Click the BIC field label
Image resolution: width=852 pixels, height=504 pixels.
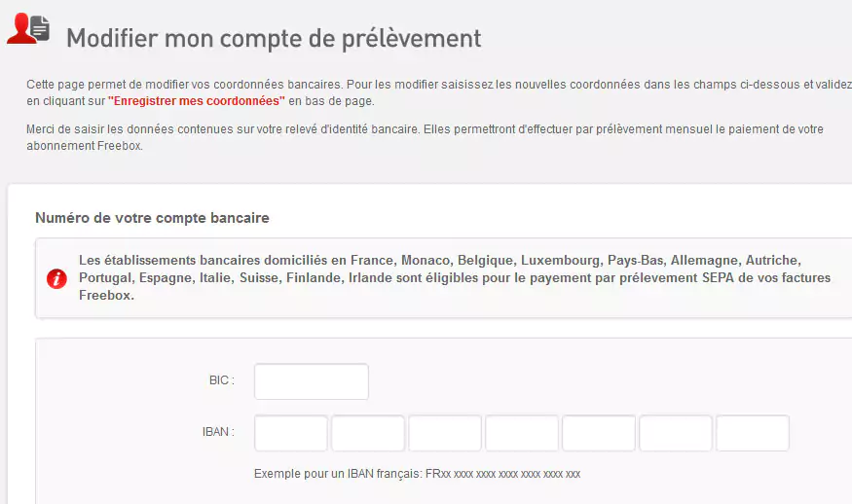221,380
